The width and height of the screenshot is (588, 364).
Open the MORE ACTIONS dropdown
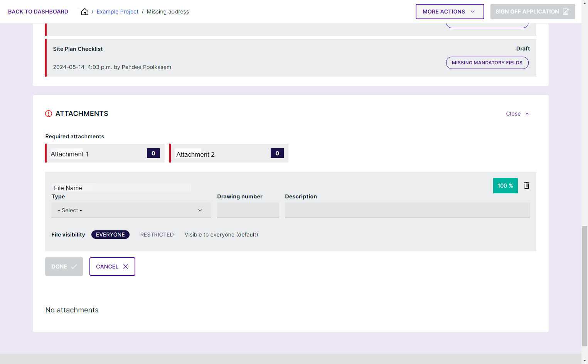(450, 12)
